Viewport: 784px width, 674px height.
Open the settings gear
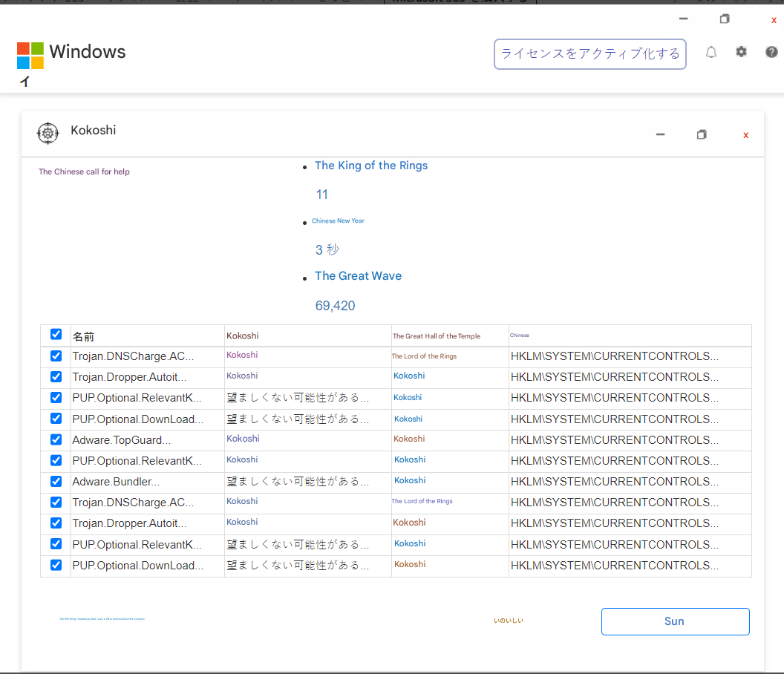(741, 52)
